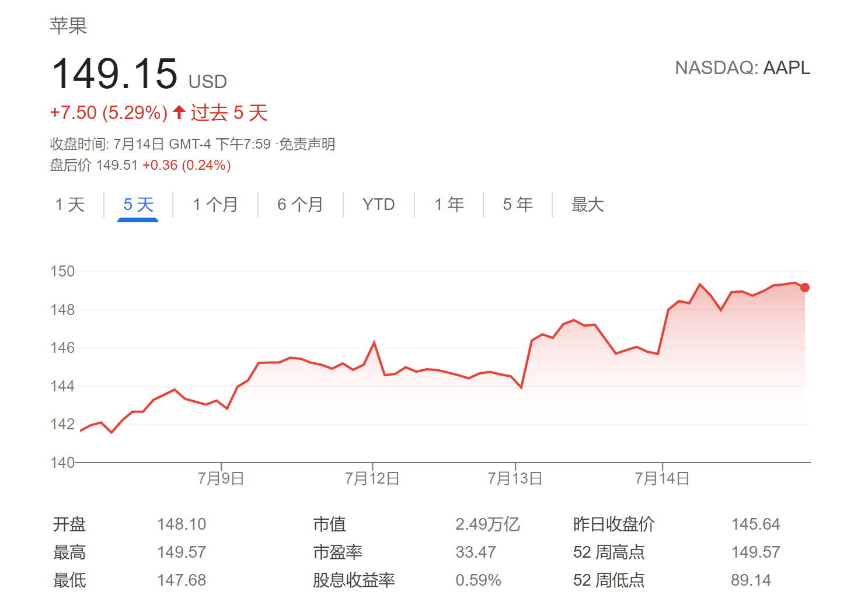Click the 142 y-axis label
This screenshot has height=616, width=868.
62,424
